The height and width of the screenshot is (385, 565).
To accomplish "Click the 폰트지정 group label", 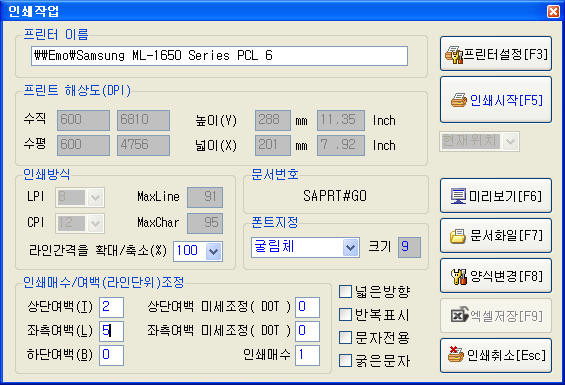I will tap(275, 222).
